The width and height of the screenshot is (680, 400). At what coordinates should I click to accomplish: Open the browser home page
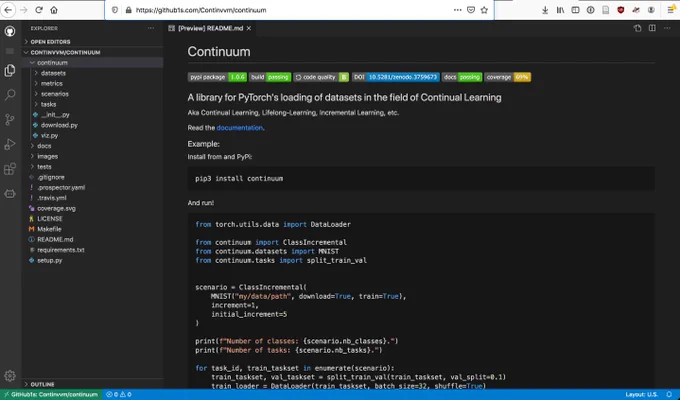[54, 10]
